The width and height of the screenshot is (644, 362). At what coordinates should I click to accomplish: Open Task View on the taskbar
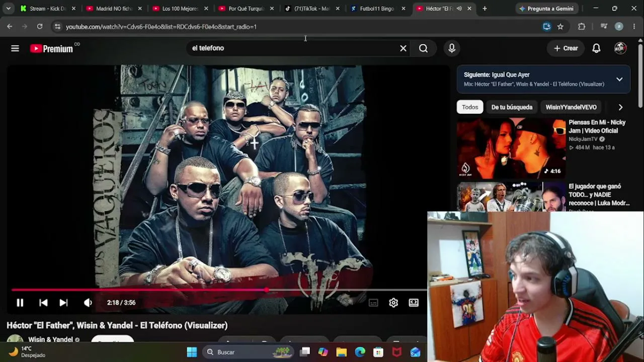coord(305,352)
